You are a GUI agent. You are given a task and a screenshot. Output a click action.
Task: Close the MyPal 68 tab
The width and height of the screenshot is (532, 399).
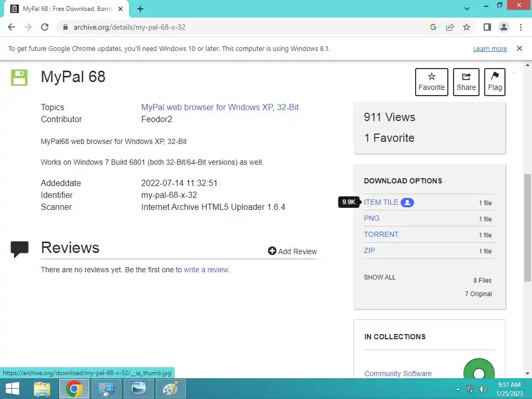(121, 9)
